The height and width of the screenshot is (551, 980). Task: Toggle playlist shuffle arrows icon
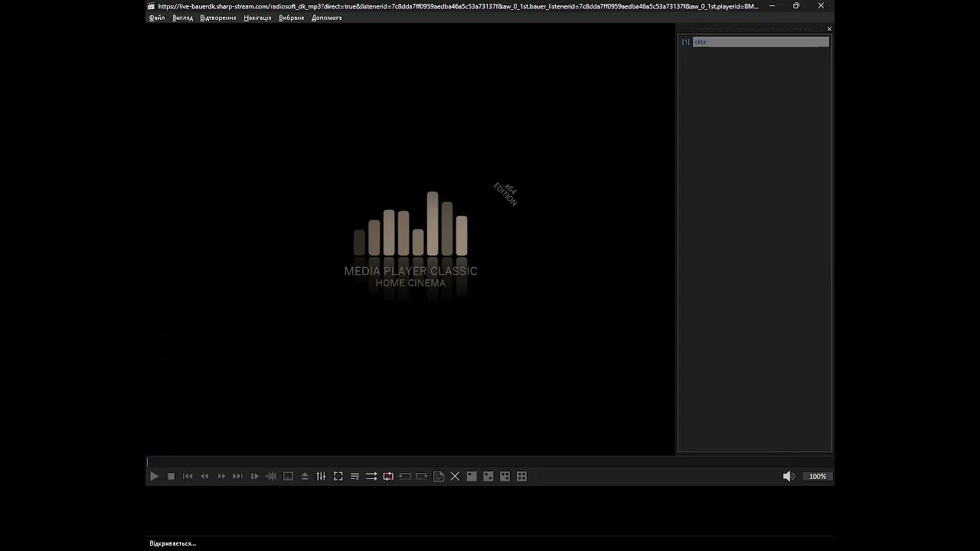tap(371, 476)
